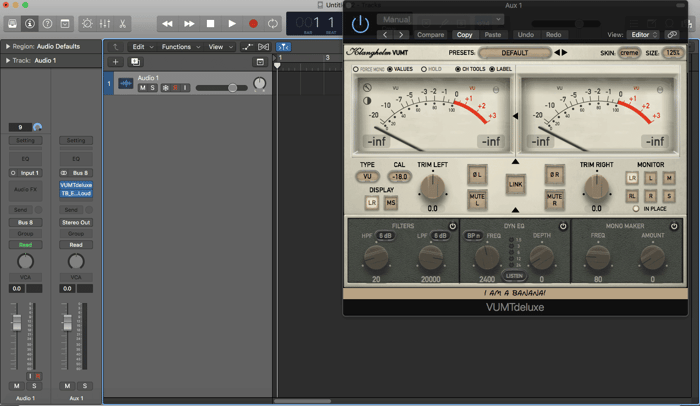Screen dimensions: 700x406
Task: Go to next plugin setting arrow
Action: [x=401, y=34]
